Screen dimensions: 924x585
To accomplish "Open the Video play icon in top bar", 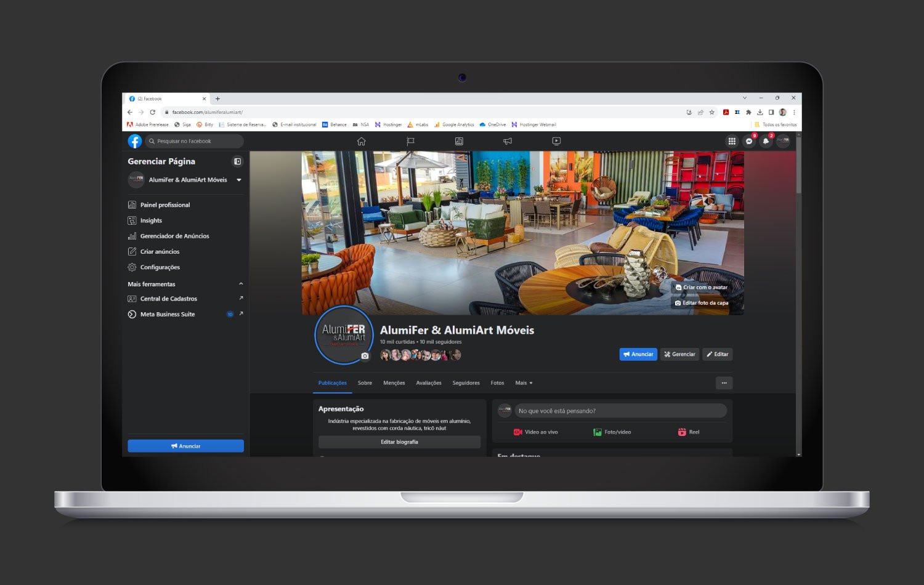I will [556, 141].
